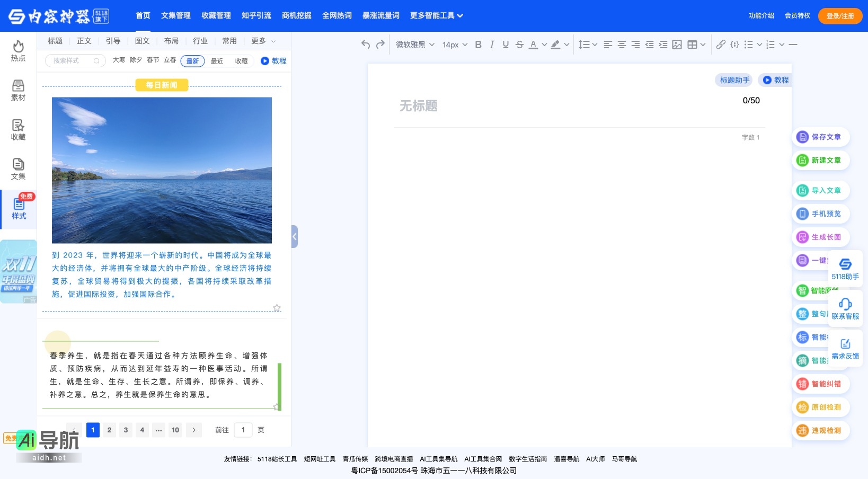Click the undo arrow in editor toolbar
The image size is (868, 479).
click(x=365, y=45)
